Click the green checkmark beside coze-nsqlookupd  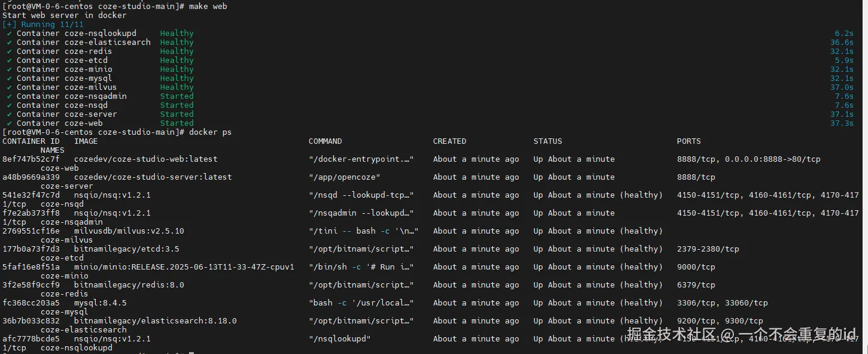coord(10,34)
